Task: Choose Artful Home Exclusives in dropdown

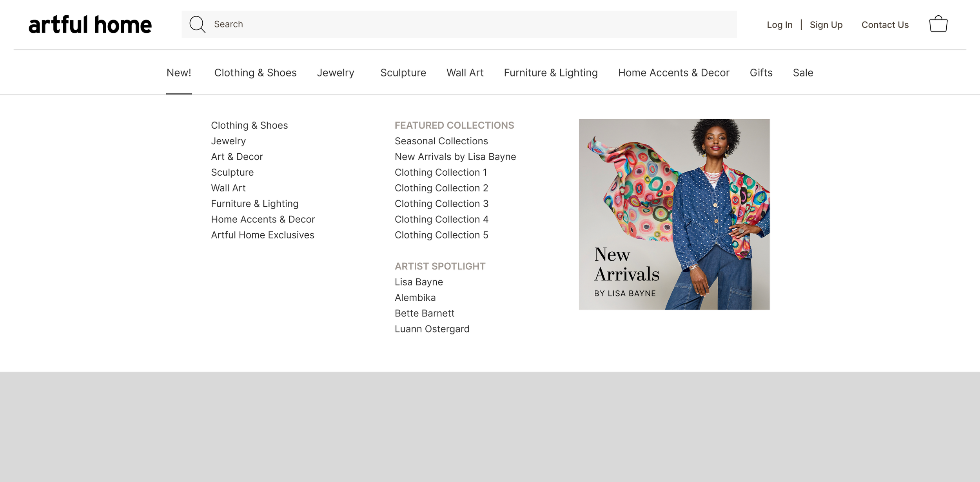Action: pos(262,235)
